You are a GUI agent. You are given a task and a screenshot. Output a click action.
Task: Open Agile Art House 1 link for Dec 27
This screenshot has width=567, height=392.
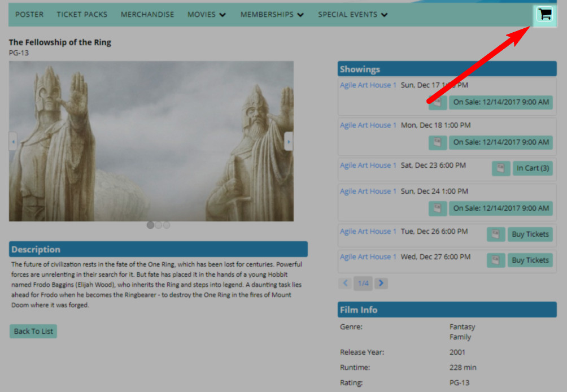tap(368, 257)
